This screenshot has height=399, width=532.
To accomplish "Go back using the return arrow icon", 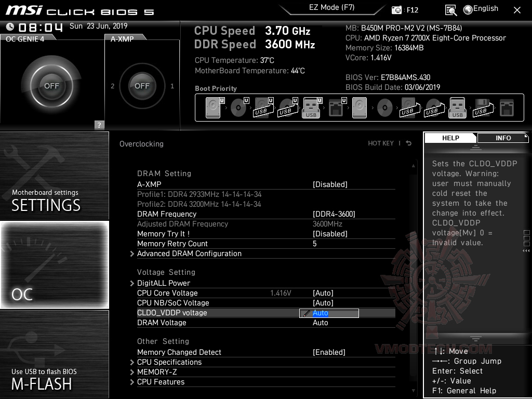I will tap(408, 143).
